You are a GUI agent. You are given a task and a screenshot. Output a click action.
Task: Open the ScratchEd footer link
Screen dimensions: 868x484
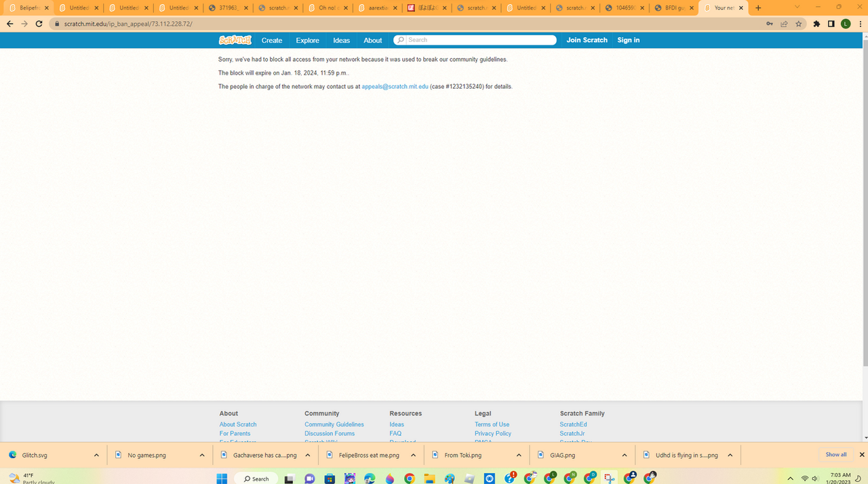(x=573, y=424)
